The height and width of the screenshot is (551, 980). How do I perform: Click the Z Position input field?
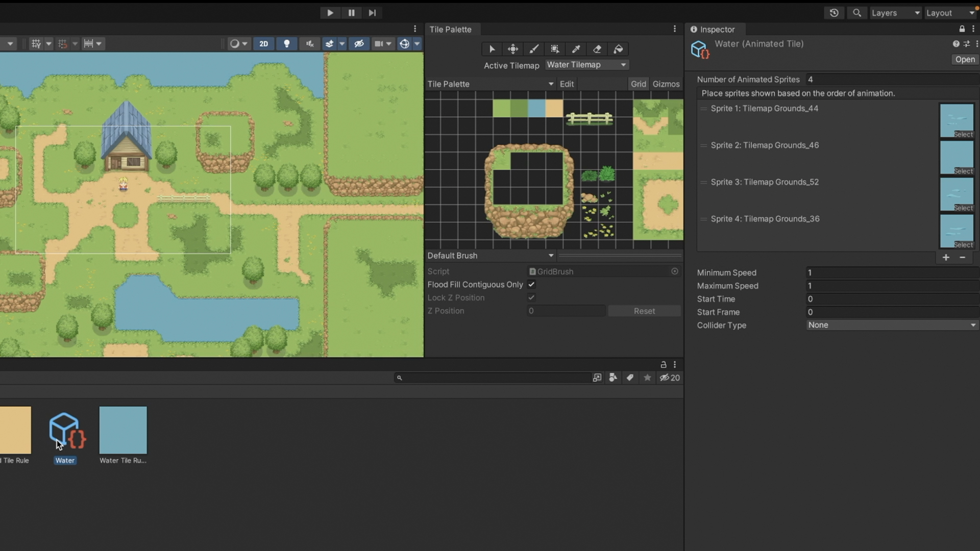(566, 311)
